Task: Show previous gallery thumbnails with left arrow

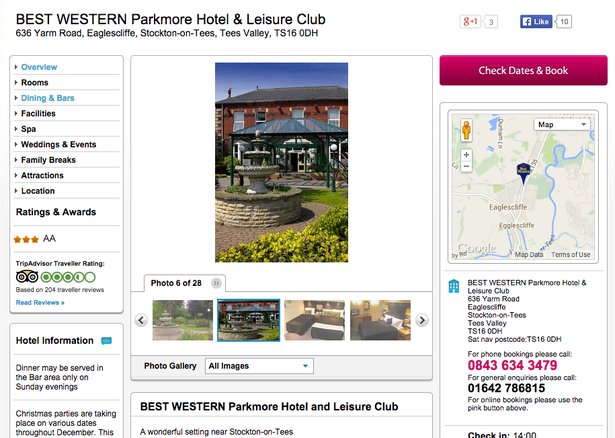Action: pyautogui.click(x=141, y=320)
